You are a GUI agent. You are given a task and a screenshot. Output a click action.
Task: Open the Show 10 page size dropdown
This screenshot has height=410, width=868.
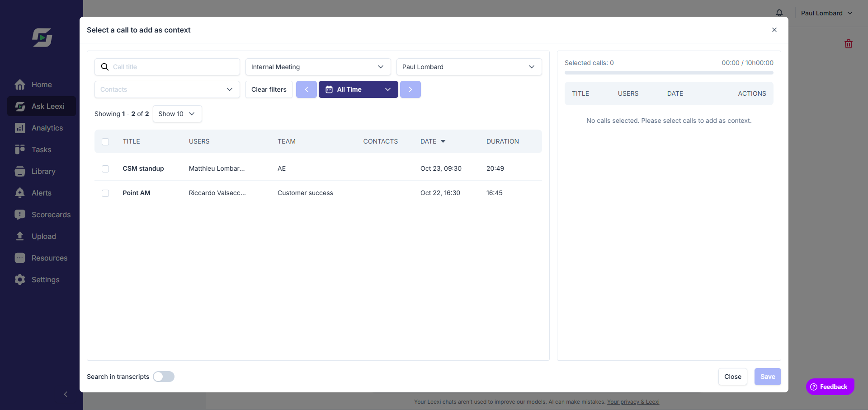pyautogui.click(x=177, y=114)
